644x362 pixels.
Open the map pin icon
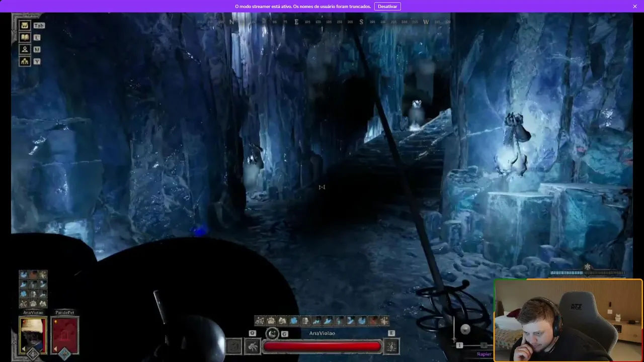click(25, 49)
